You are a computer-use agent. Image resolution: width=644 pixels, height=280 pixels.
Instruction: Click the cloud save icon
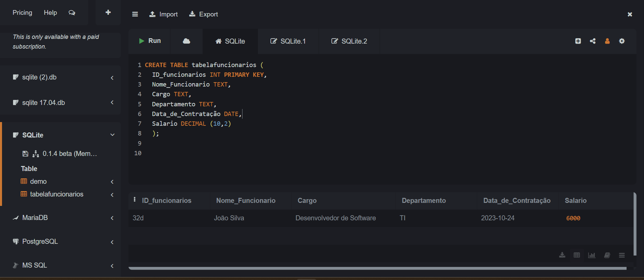click(x=186, y=41)
